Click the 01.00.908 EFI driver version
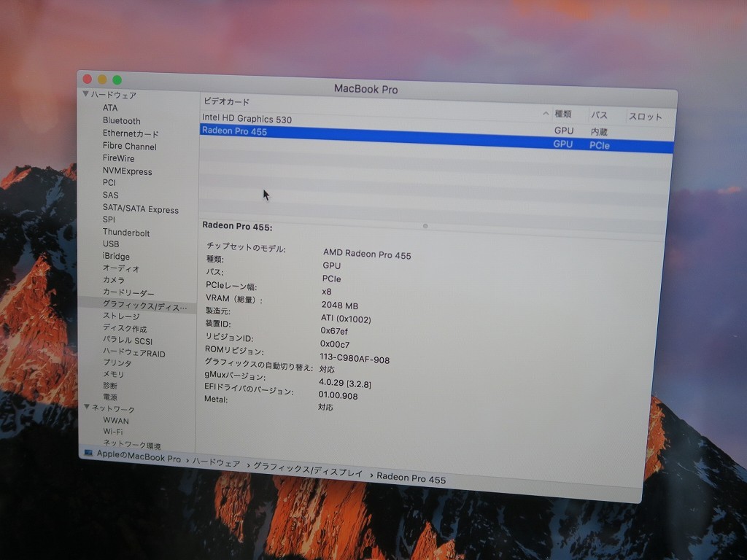This screenshot has height=560, width=747. click(x=338, y=395)
